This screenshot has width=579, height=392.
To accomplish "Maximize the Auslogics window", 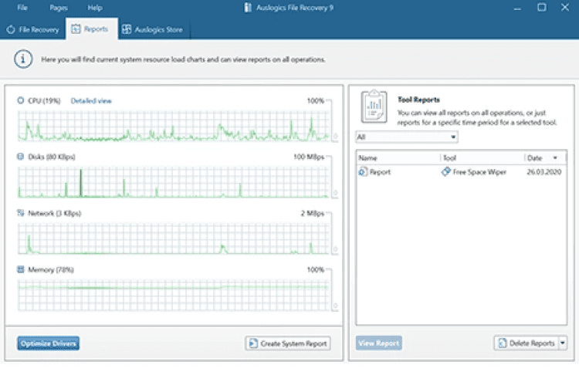I will (541, 8).
